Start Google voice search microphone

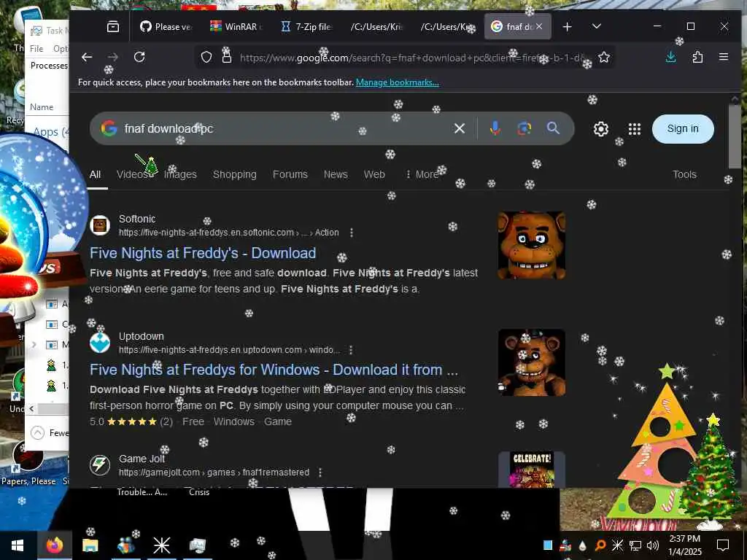(495, 128)
